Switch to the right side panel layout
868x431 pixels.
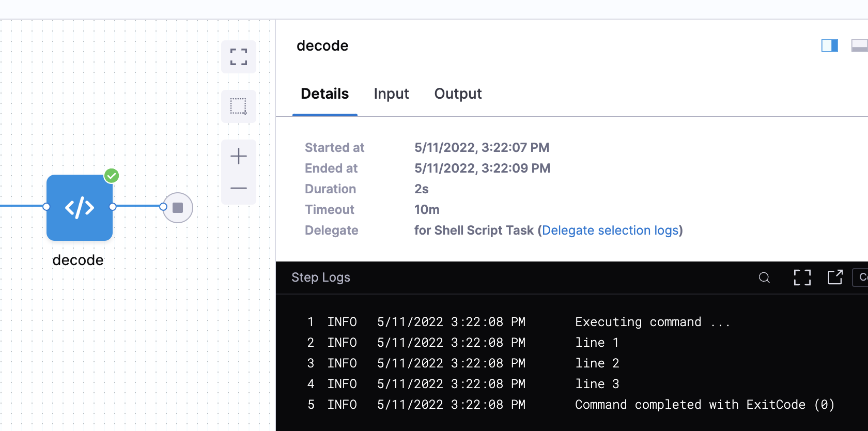click(x=829, y=46)
